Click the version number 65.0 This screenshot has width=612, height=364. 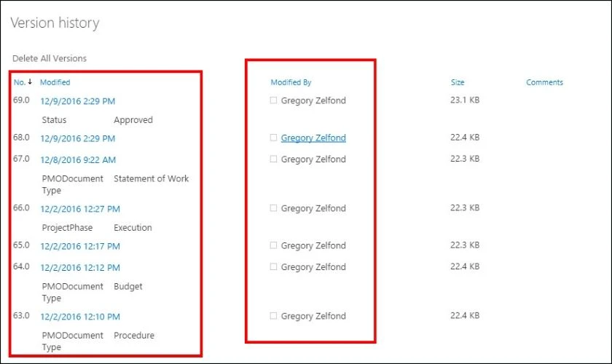(21, 245)
